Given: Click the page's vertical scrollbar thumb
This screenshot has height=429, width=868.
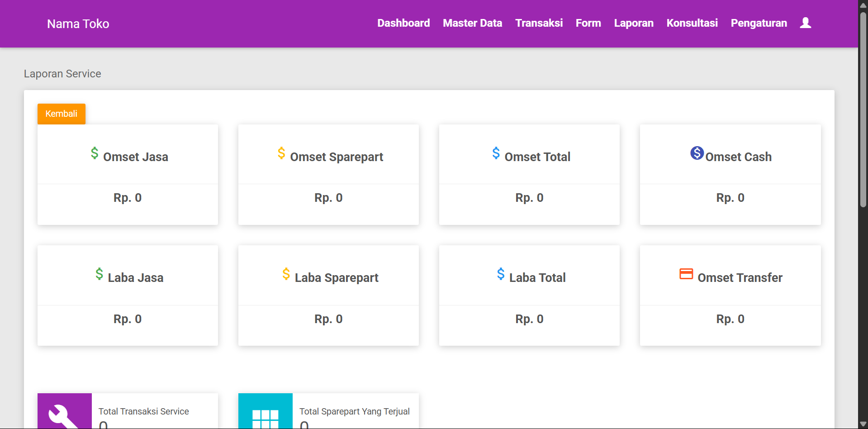Looking at the screenshot, I should (863, 109).
